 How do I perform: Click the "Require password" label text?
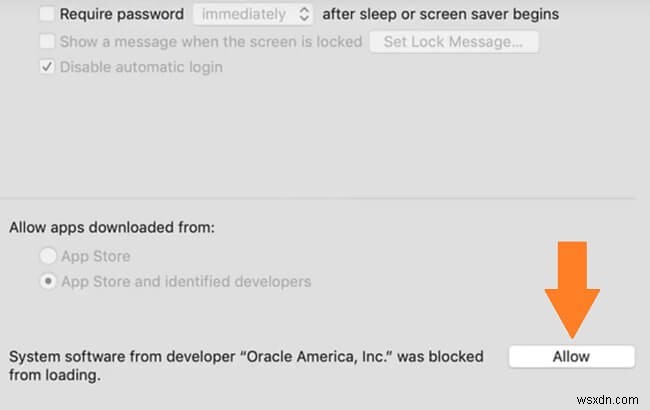pos(122,15)
